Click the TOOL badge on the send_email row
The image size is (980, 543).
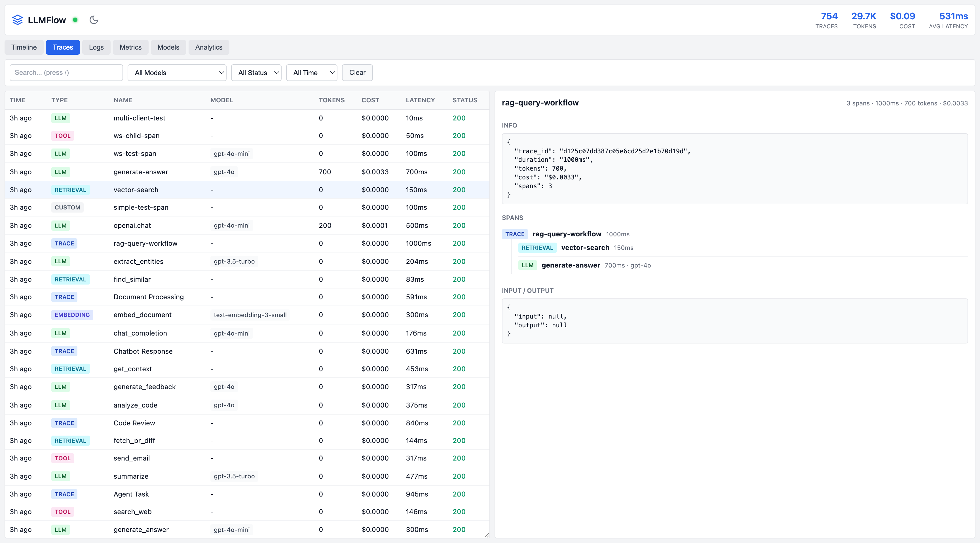coord(62,458)
